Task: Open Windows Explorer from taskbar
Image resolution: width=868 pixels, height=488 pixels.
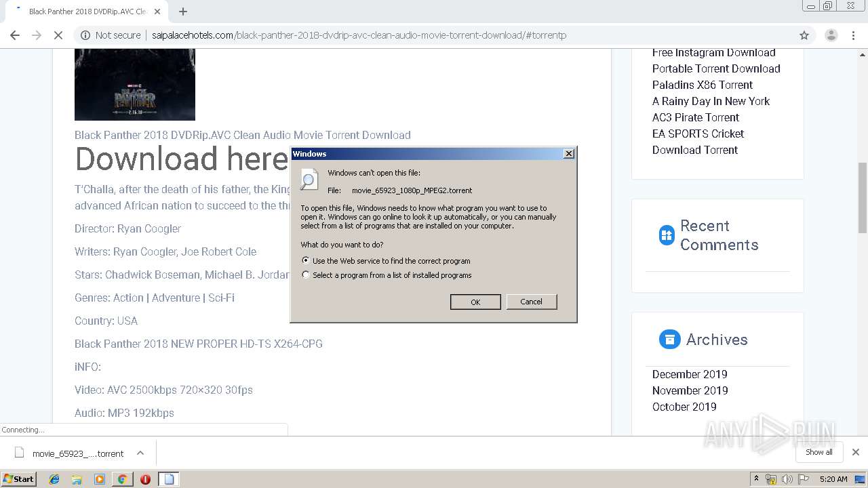Action: click(x=77, y=479)
